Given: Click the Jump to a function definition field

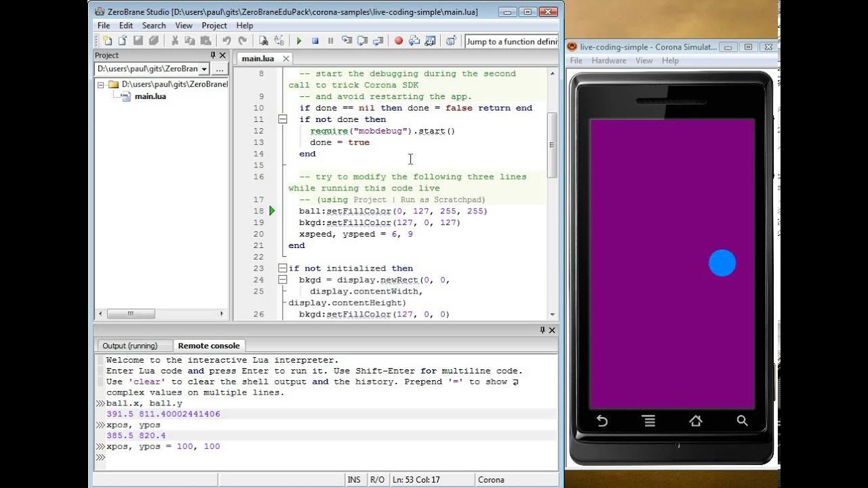Looking at the screenshot, I should 511,41.
